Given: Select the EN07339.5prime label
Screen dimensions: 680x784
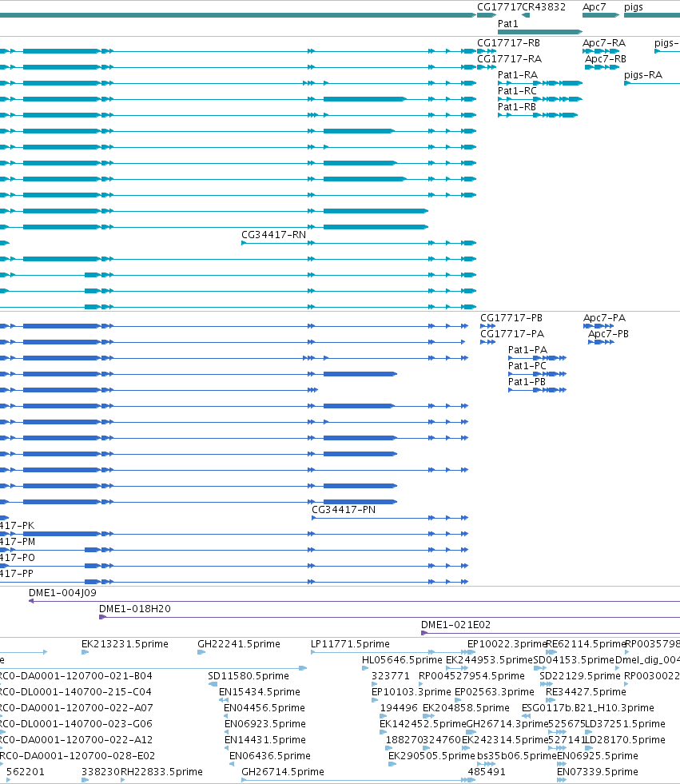Looking at the screenshot, I should (598, 772).
